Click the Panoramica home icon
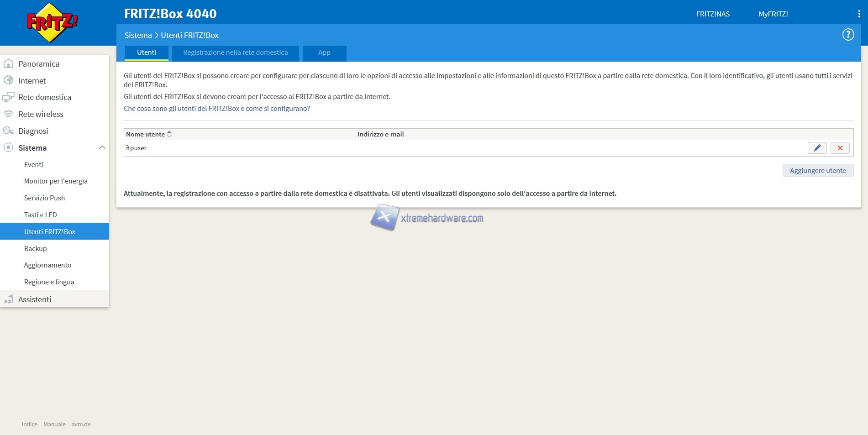 coord(8,64)
